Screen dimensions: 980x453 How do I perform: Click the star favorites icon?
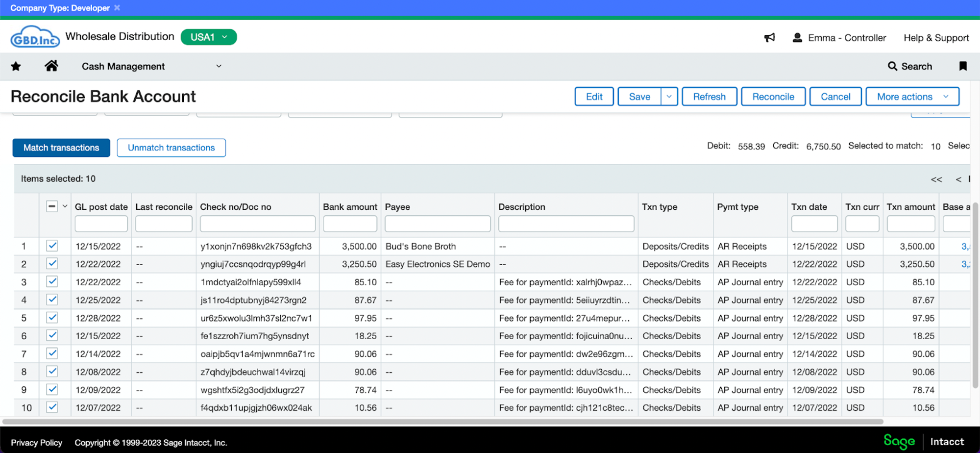click(15, 66)
